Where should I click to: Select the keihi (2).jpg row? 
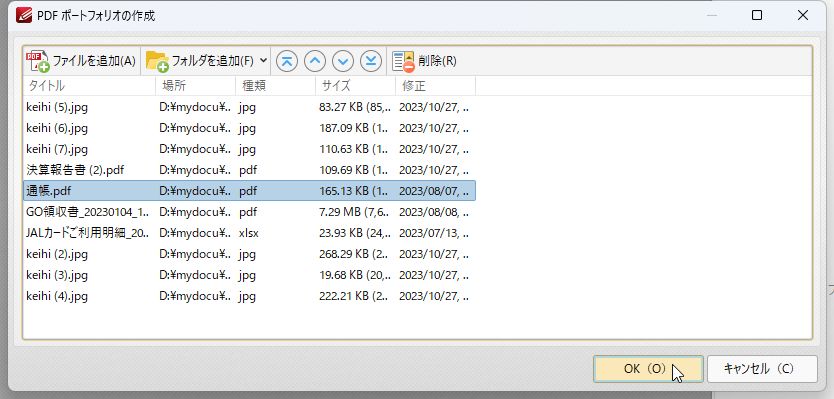(249, 254)
